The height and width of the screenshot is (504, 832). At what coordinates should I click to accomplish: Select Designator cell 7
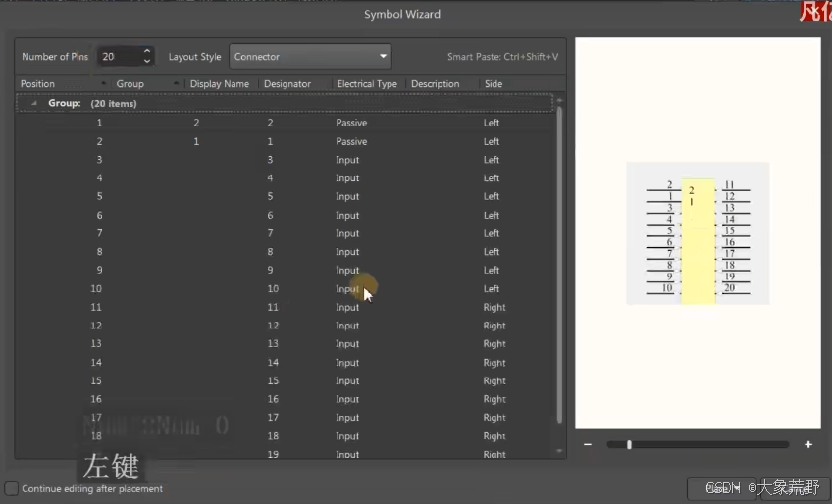tap(270, 233)
